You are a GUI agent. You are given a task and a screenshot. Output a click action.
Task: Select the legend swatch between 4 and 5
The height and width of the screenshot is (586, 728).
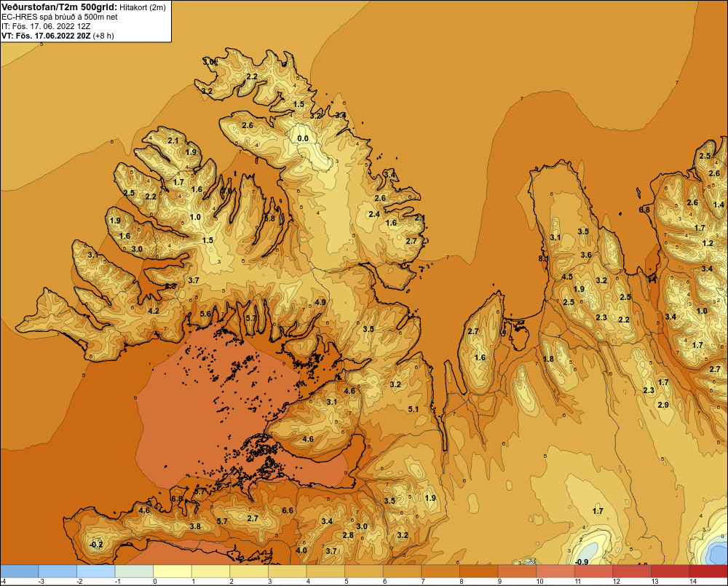point(326,571)
